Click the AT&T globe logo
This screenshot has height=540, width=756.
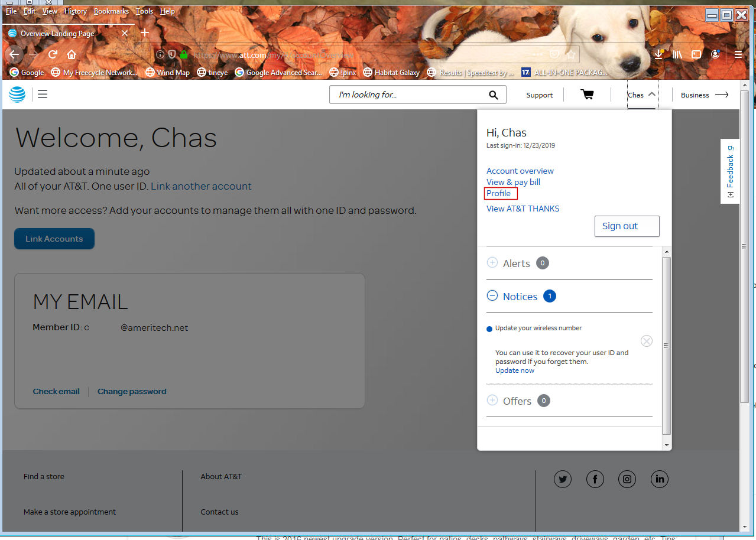[x=17, y=94]
